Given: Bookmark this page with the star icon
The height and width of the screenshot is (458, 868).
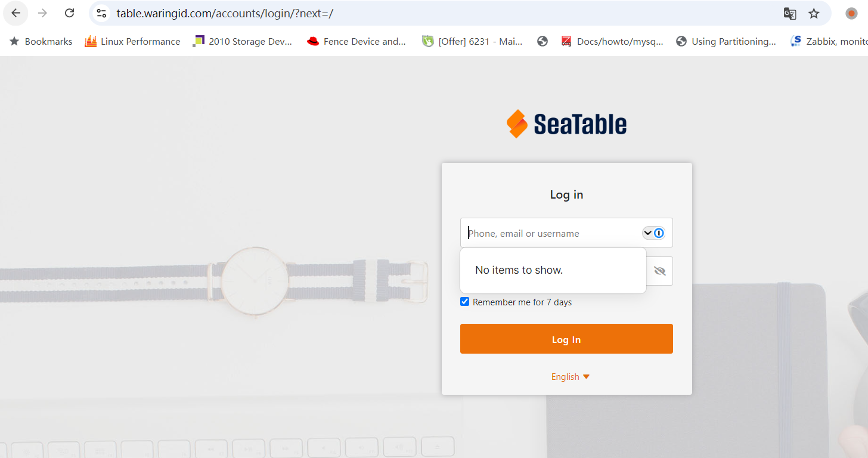Looking at the screenshot, I should click(x=814, y=13).
